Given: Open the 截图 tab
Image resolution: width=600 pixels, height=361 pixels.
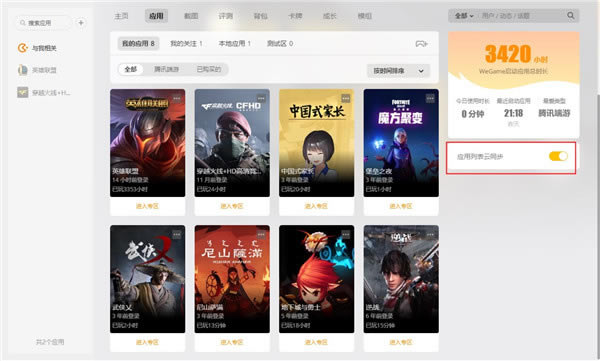Looking at the screenshot, I should [191, 16].
